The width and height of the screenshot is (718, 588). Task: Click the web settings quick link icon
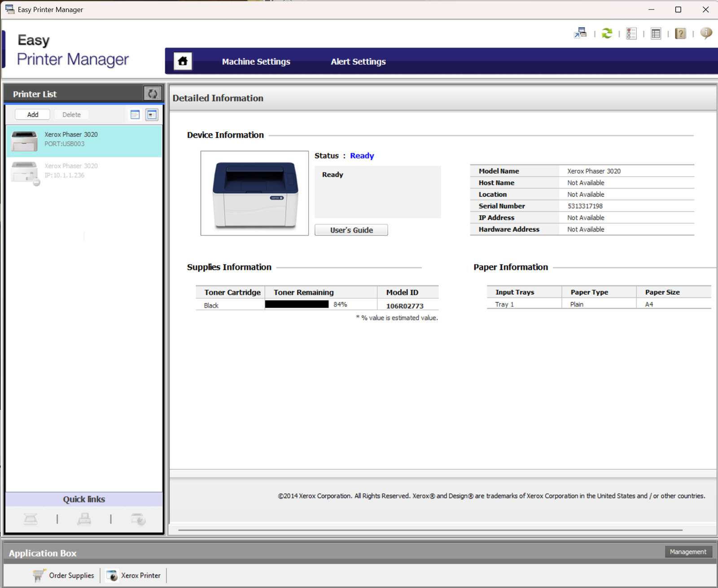pos(138,519)
